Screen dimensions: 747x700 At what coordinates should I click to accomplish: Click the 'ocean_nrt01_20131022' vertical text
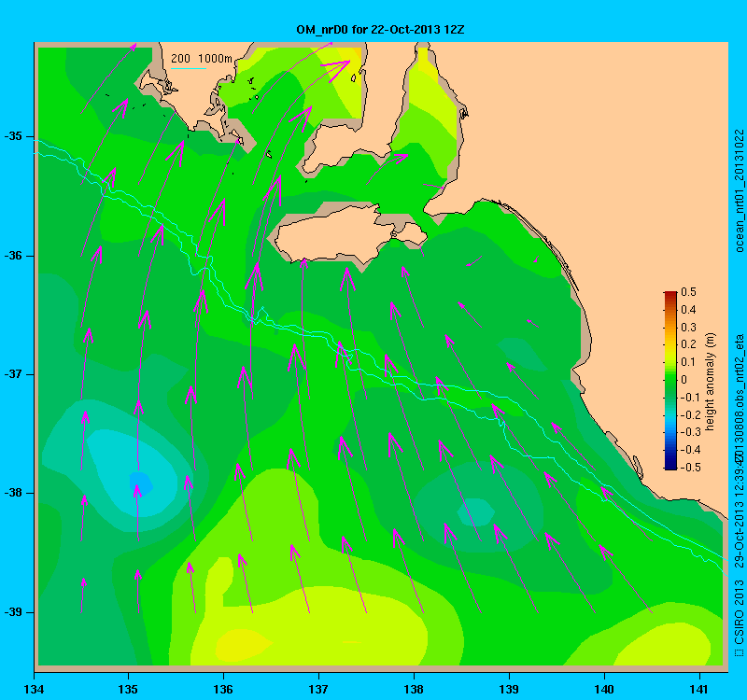[739, 190]
